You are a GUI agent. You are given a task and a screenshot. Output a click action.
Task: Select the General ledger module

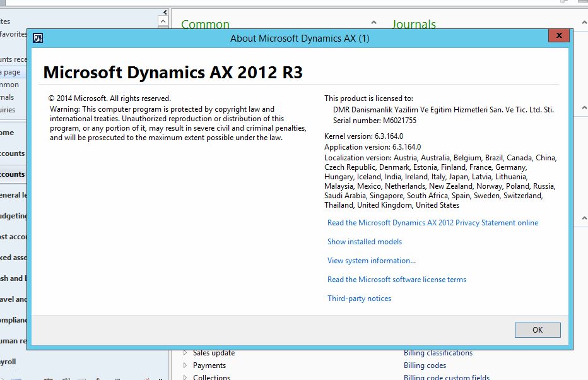tap(13, 195)
